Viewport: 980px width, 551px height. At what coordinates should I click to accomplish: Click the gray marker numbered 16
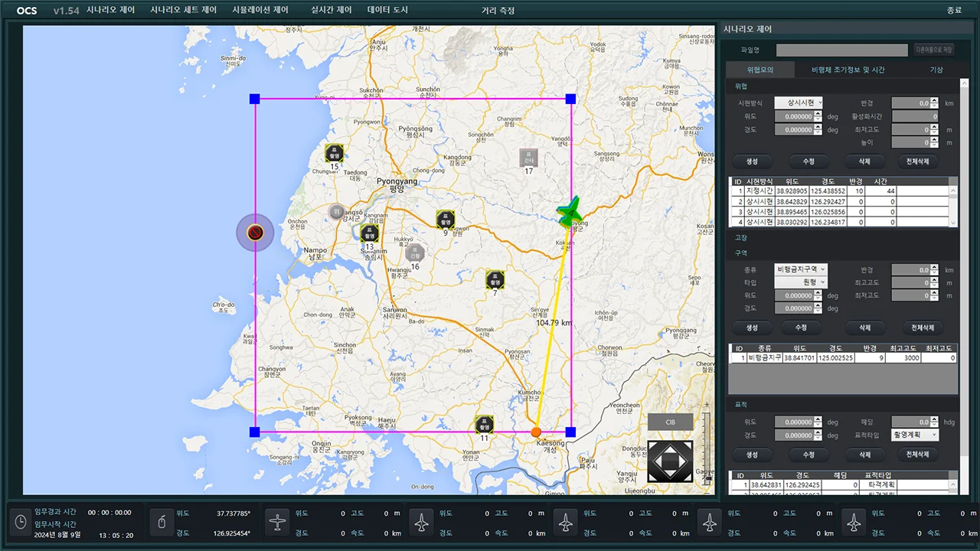click(414, 253)
